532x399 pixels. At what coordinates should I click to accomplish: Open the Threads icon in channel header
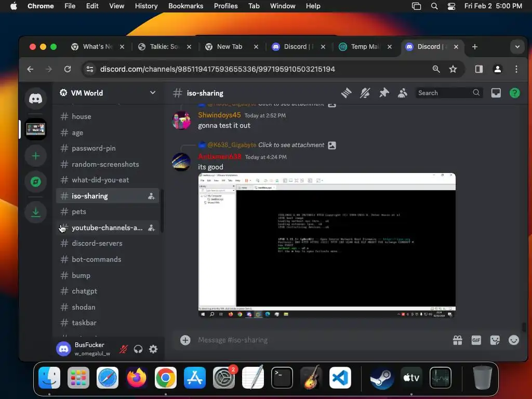tap(346, 92)
